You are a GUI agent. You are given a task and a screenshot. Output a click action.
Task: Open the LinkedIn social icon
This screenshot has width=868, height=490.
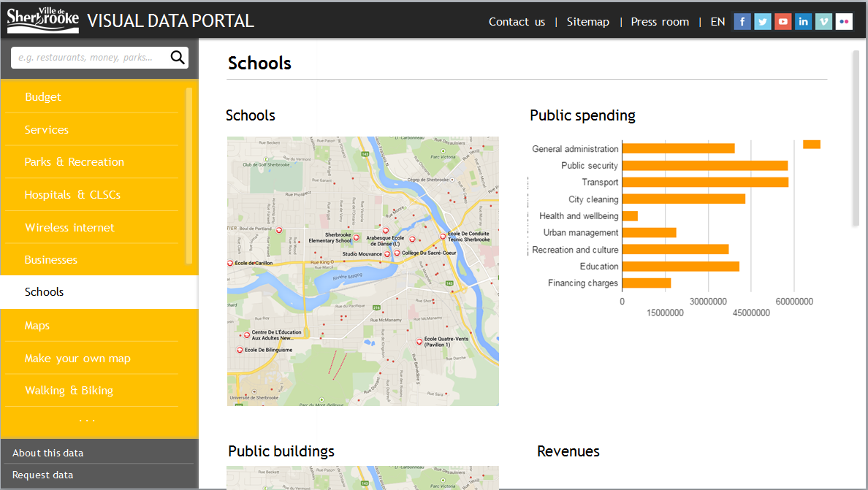pyautogui.click(x=803, y=22)
